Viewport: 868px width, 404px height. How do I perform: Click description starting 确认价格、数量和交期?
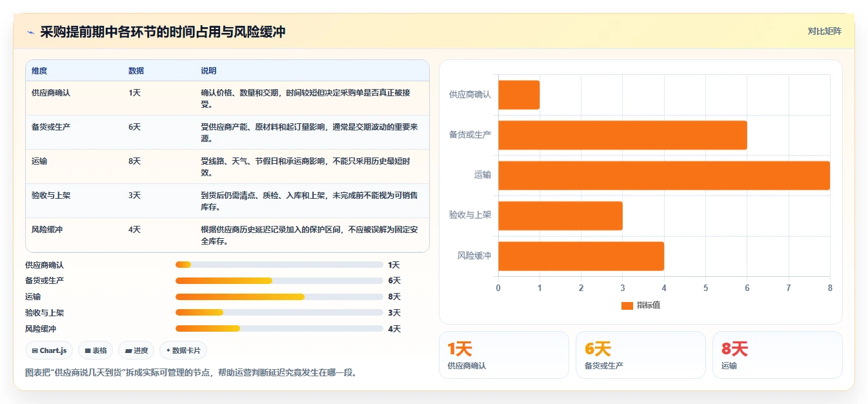point(305,98)
